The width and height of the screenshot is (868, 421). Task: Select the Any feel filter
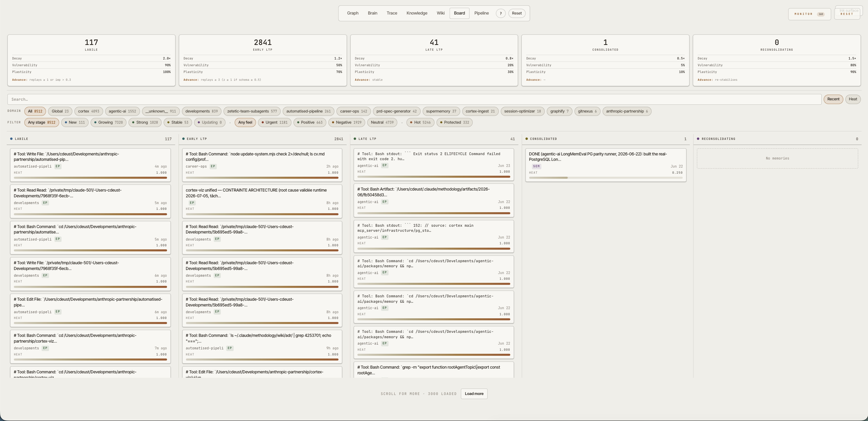(x=245, y=122)
